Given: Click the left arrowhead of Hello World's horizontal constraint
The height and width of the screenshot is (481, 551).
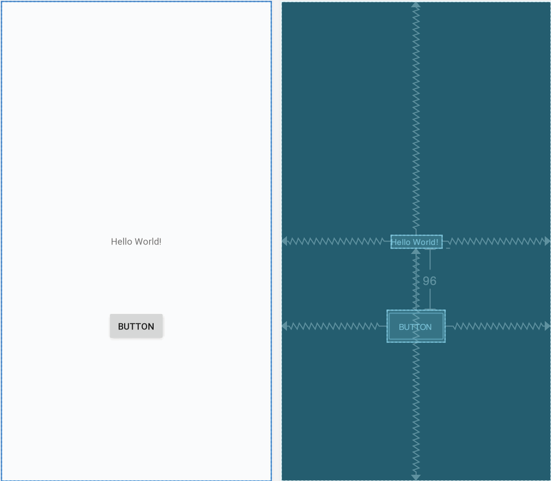Looking at the screenshot, I should pos(285,241).
